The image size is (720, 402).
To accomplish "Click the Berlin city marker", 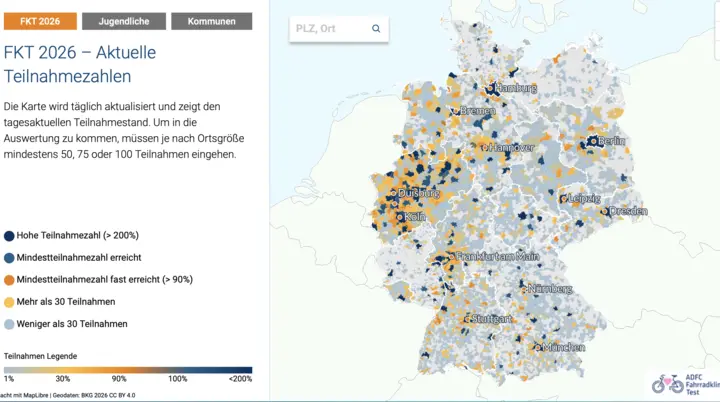I will [x=594, y=141].
